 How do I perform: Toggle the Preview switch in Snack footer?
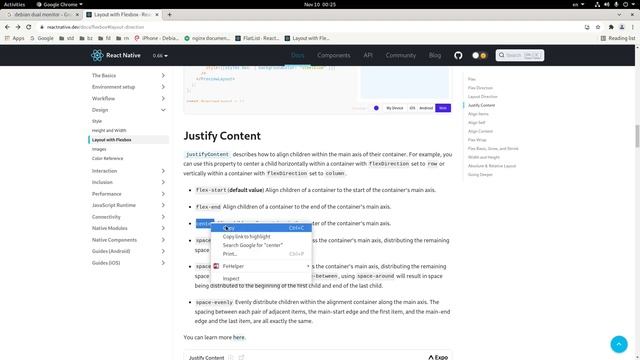[x=376, y=108]
